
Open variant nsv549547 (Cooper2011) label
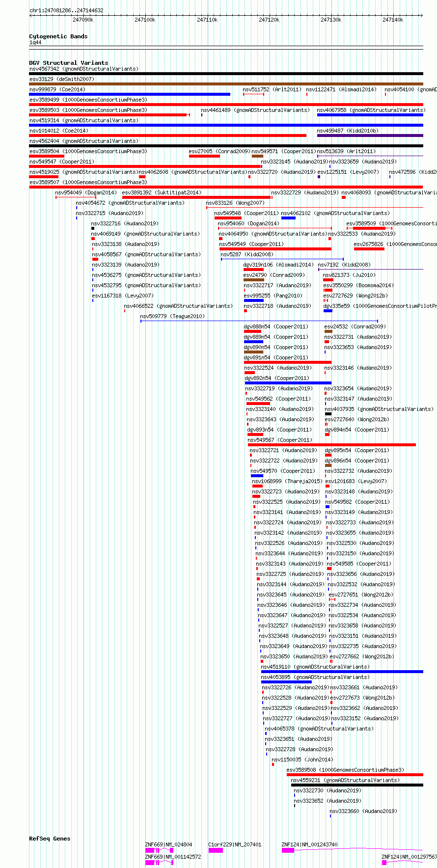(x=62, y=162)
